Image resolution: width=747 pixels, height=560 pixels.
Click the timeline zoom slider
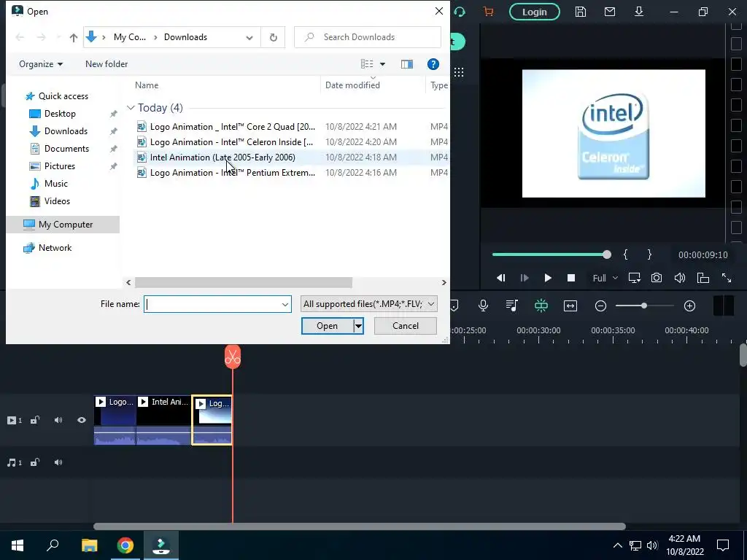pyautogui.click(x=644, y=306)
